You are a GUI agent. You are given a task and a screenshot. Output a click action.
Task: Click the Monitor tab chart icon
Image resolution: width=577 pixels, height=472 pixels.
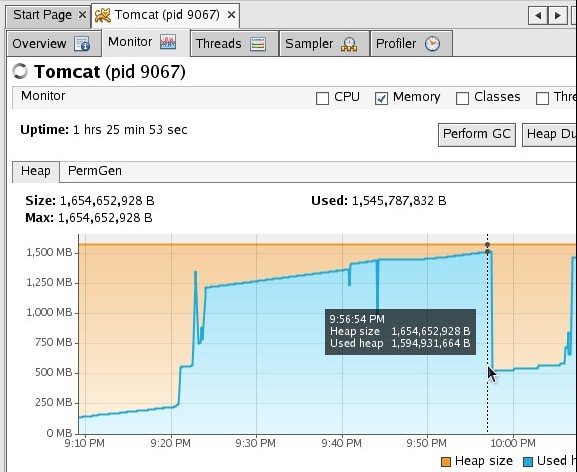coord(168,42)
